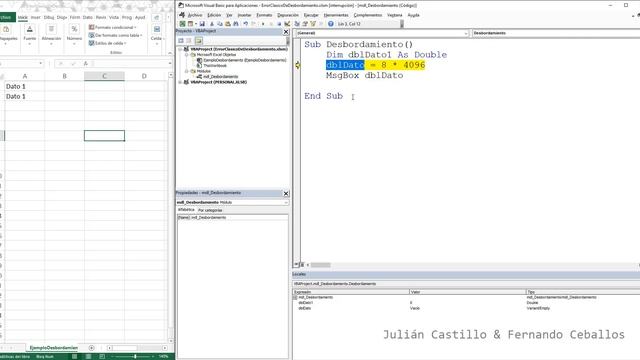Image resolution: width=640 pixels, height=360 pixels.
Task: Switch to Excel Insertar ribbon tab
Action: 36,18
